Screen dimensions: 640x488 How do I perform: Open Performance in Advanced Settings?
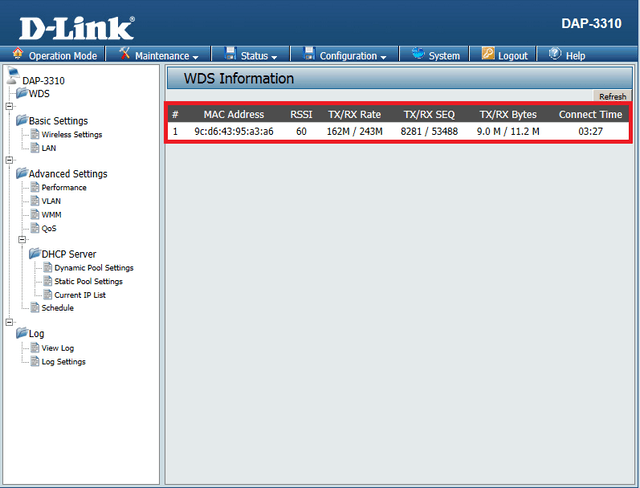[x=64, y=188]
